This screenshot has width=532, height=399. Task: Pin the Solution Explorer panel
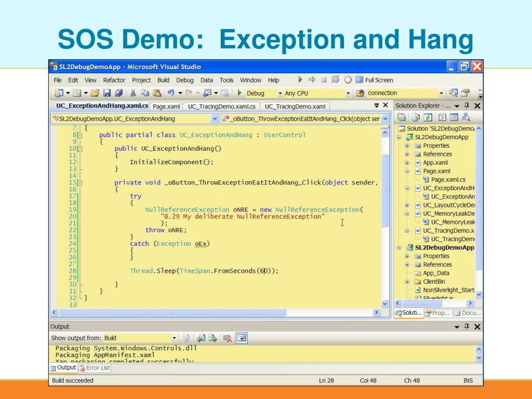(467, 106)
